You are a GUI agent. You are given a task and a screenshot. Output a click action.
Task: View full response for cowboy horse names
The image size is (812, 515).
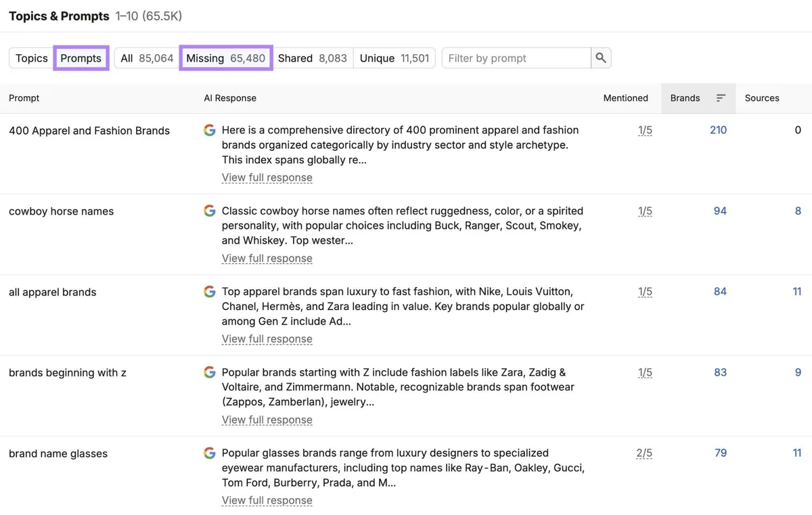(x=267, y=259)
